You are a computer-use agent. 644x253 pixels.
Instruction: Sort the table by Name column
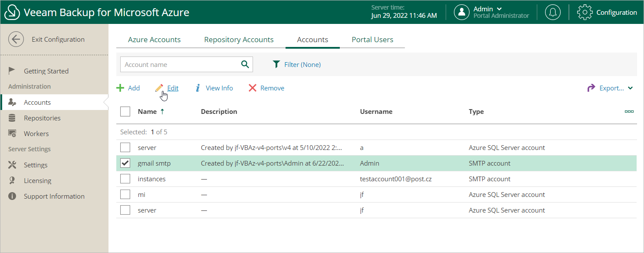coord(147,112)
